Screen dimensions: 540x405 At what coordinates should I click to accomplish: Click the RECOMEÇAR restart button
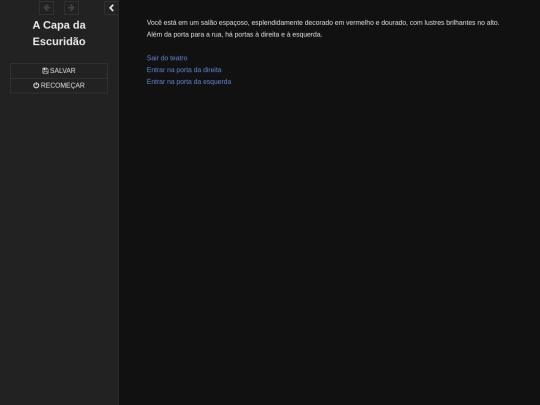point(59,85)
